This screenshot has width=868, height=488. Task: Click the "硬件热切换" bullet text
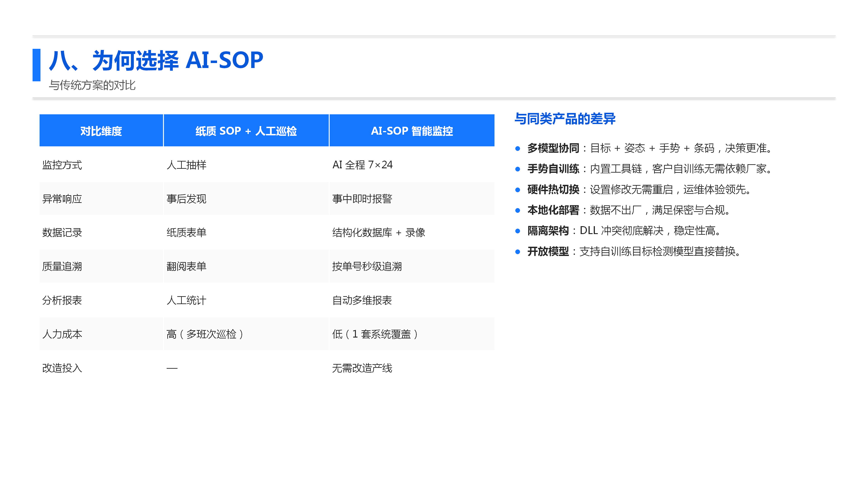pos(639,190)
